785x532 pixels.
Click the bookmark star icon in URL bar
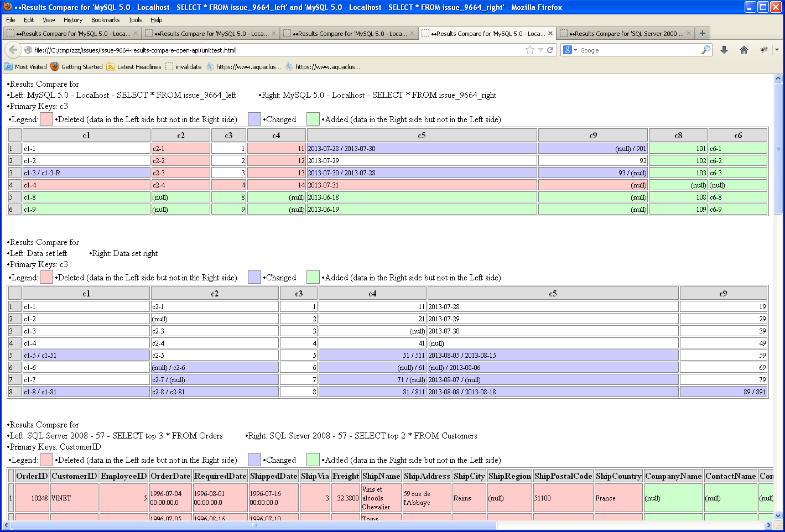tap(530, 50)
